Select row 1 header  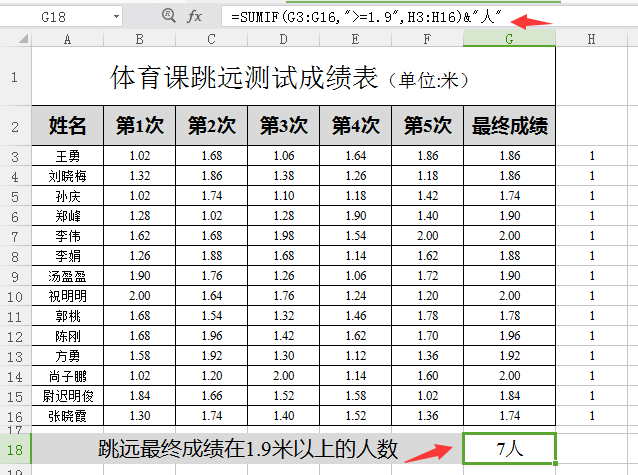(15, 77)
